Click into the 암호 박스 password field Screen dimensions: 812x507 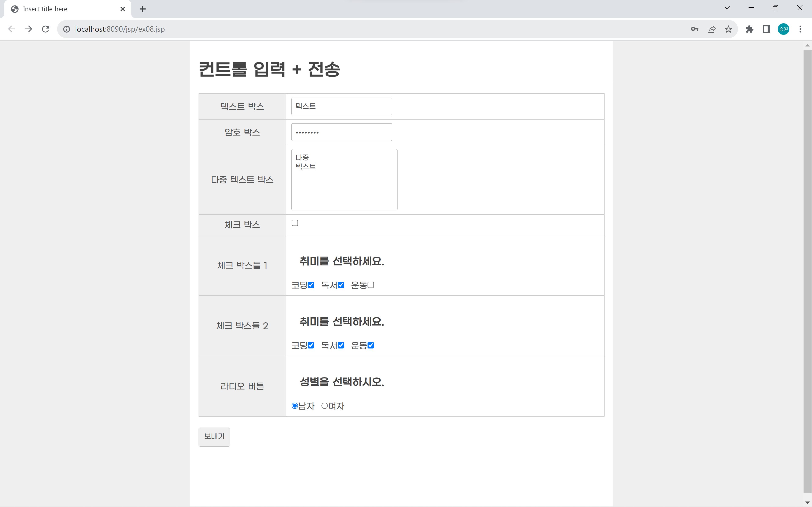click(342, 132)
